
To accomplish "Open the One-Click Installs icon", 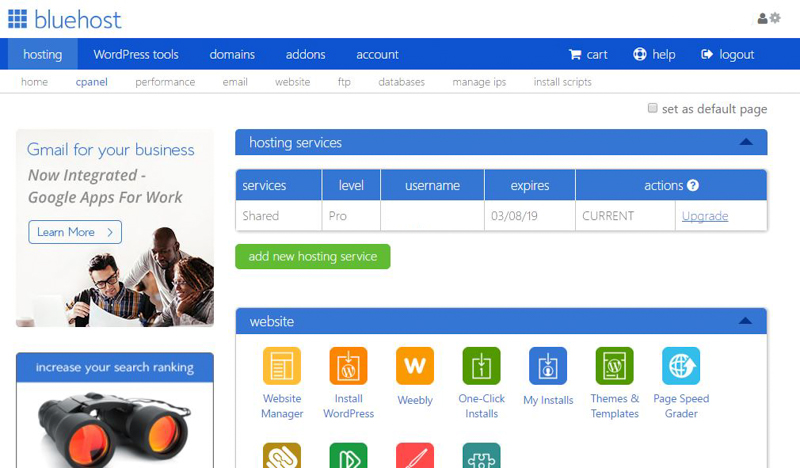I will point(481,366).
